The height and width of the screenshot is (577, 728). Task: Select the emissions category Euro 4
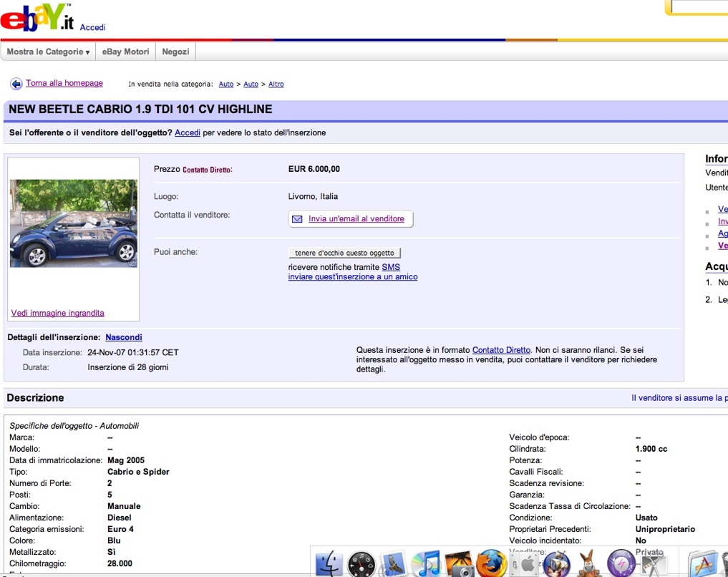120,529
